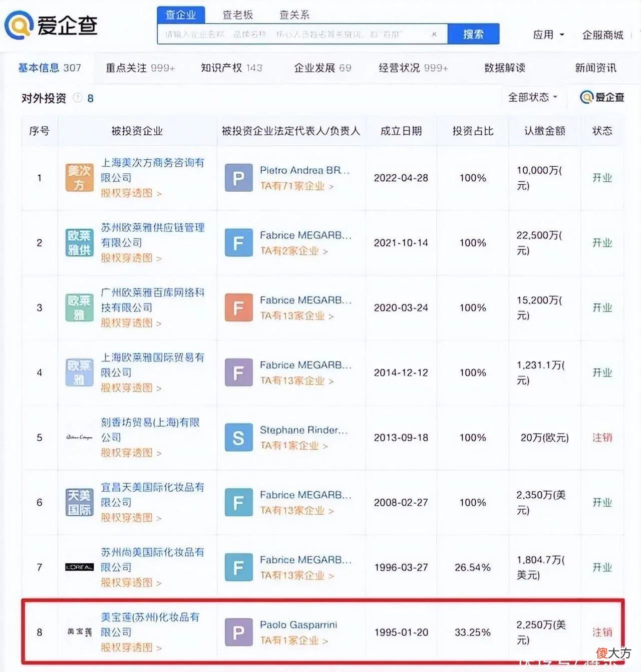Open 刻香坊贸易(上海)有限公司 company link

[150, 430]
